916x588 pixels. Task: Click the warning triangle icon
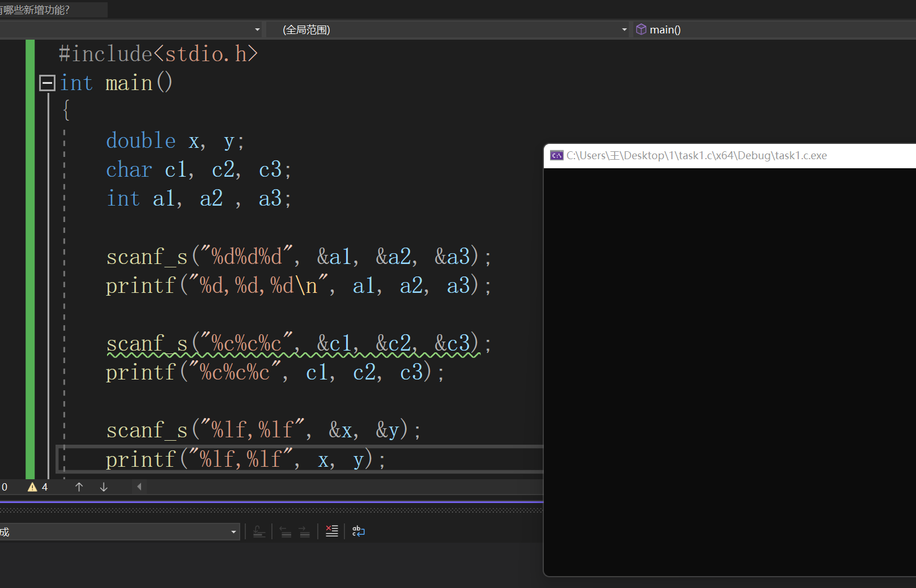point(32,487)
